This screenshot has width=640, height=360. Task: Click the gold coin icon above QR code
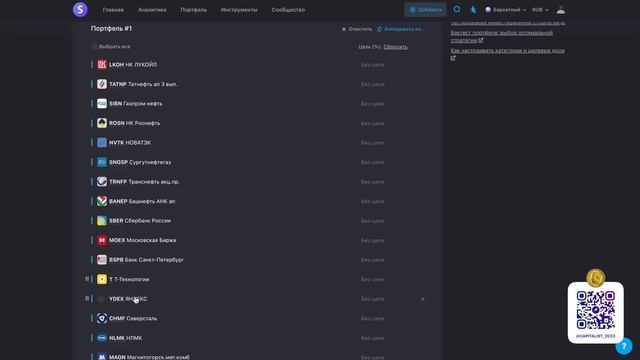tap(596, 278)
